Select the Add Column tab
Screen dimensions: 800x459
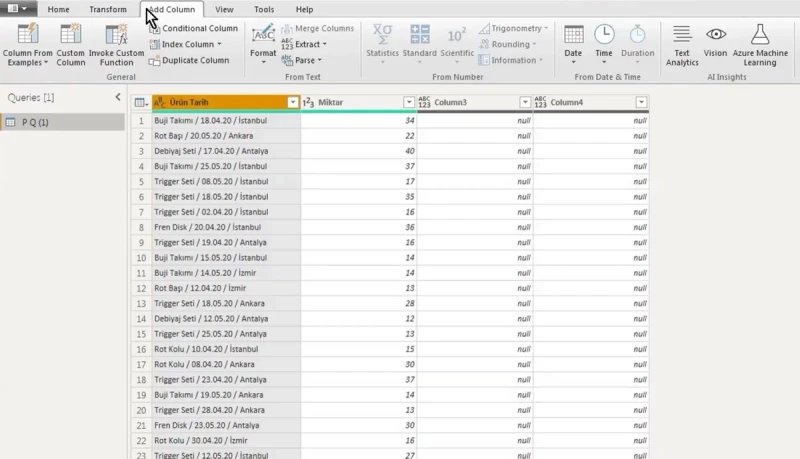coord(171,9)
